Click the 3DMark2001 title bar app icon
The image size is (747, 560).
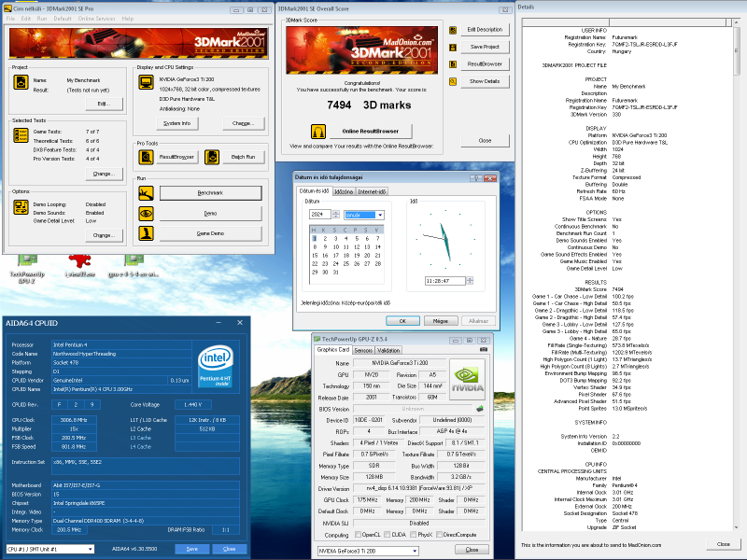pos(7,8)
